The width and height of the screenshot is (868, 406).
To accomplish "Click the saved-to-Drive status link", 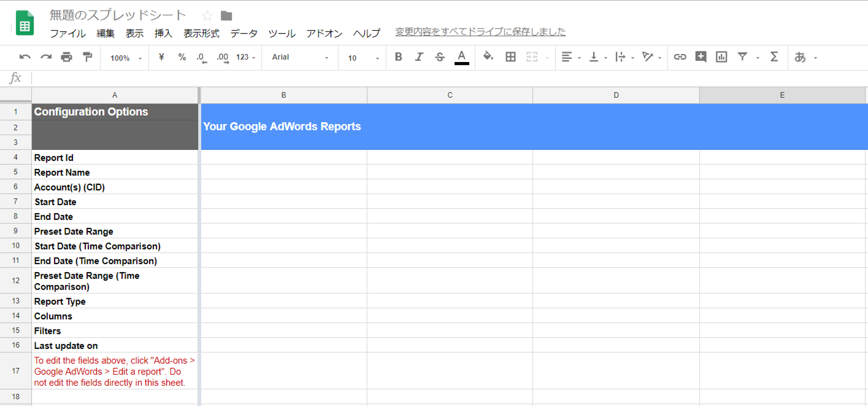I will [x=480, y=32].
